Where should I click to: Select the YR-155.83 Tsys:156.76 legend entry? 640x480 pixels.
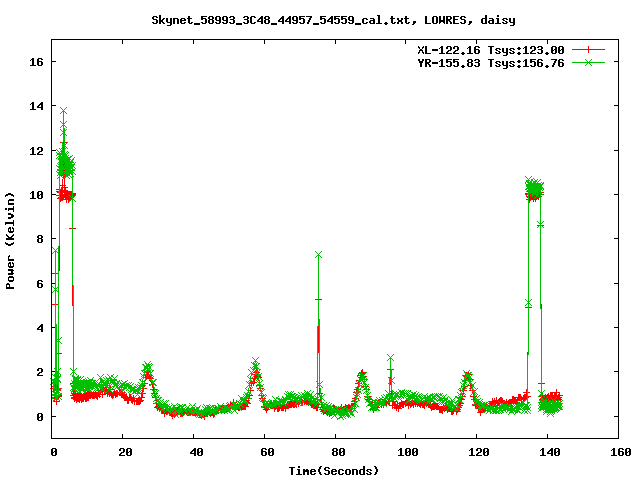tap(511, 63)
